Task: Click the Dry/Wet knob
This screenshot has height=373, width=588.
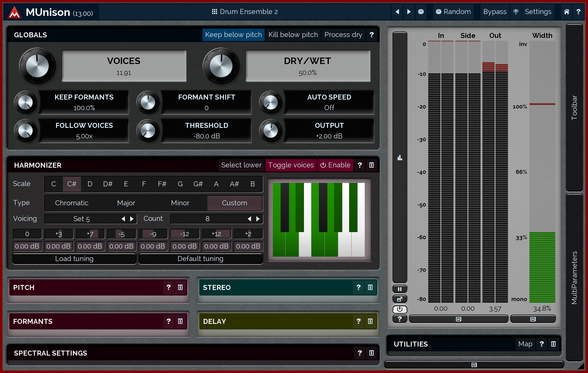Action: [221, 66]
